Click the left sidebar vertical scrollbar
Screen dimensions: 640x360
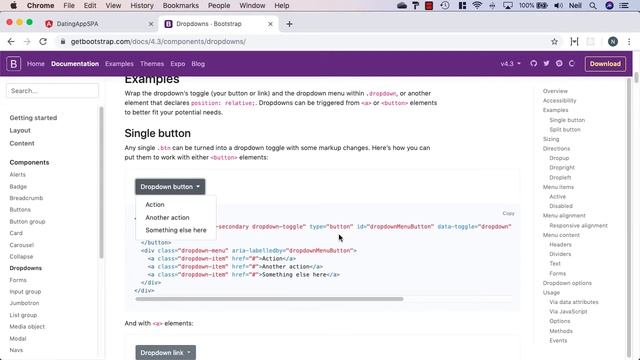click(x=101, y=182)
